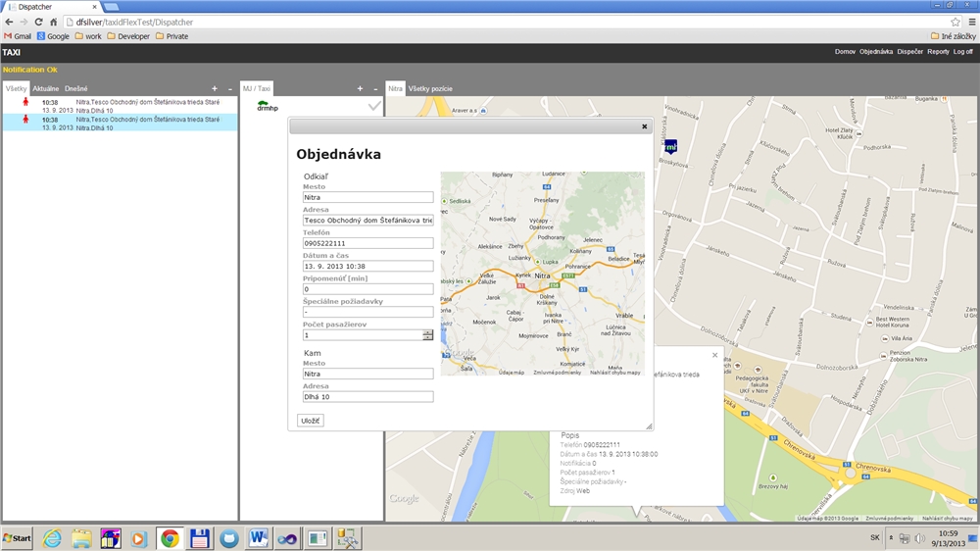Adjust Počet pasažierov spinner arrows
The width and height of the screenshot is (980, 551).
point(427,335)
